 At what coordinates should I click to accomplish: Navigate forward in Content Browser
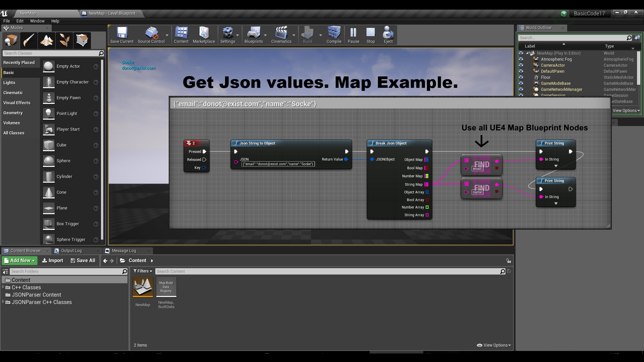coord(112,261)
